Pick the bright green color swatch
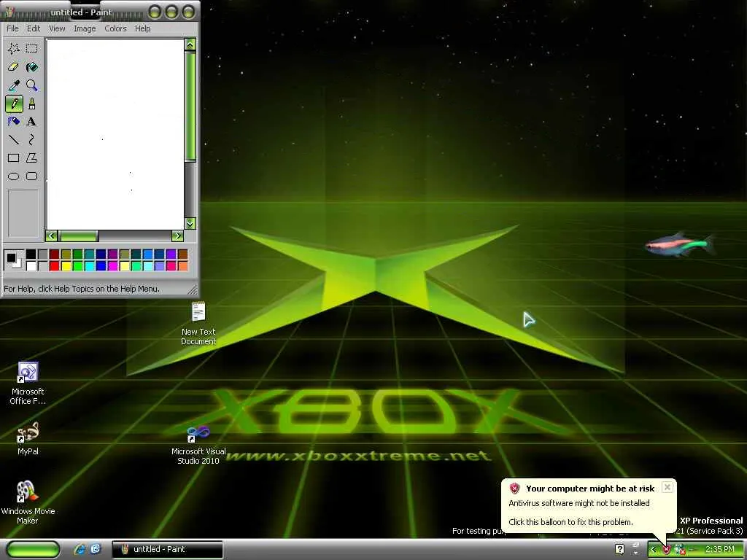This screenshot has height=560, width=747. [x=77, y=265]
